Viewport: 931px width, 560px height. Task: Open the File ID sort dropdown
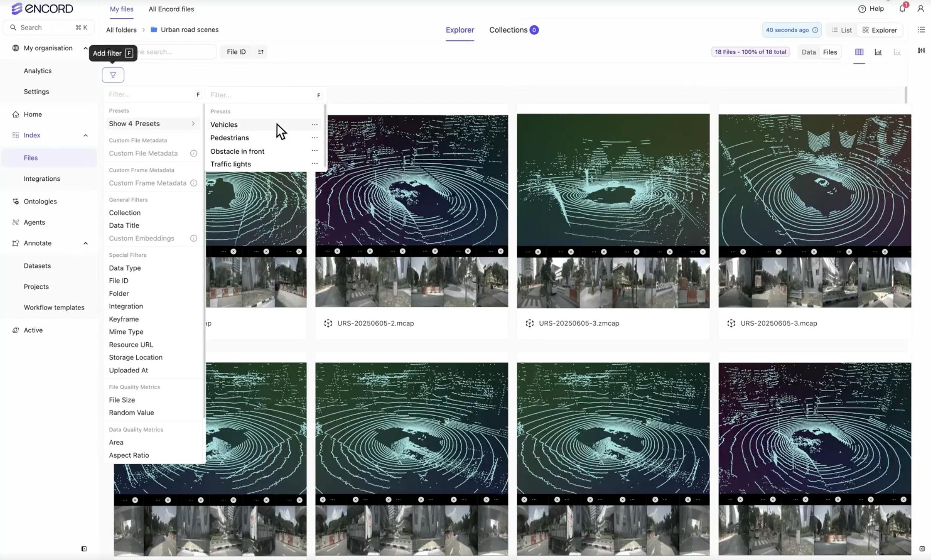(x=236, y=52)
